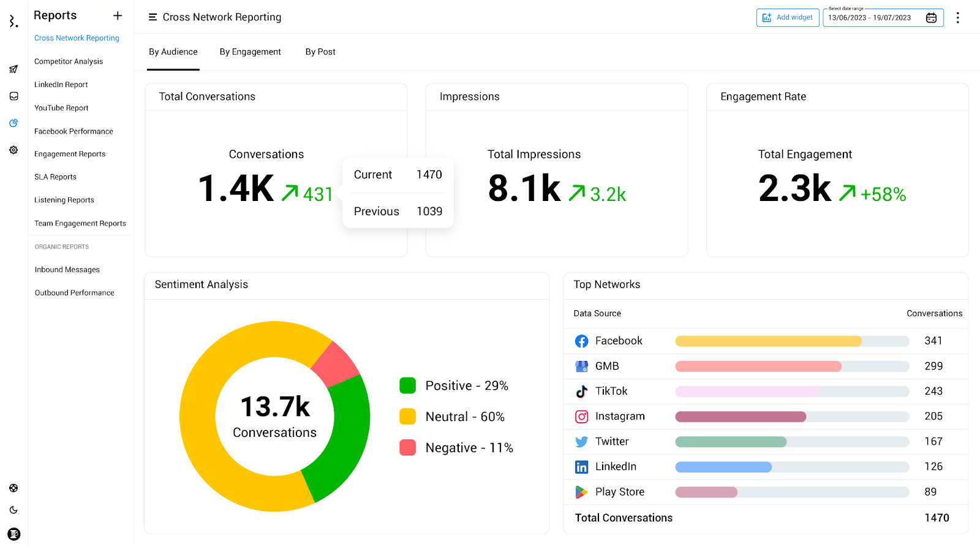
Task: Open the inbox icon in left rail
Action: click(x=13, y=96)
